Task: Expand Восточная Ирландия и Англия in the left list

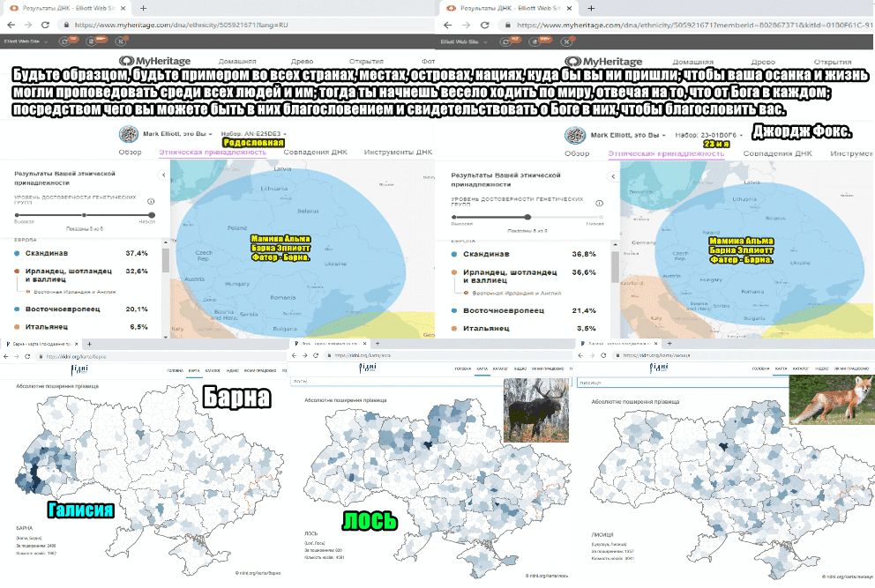Action: tap(71, 292)
